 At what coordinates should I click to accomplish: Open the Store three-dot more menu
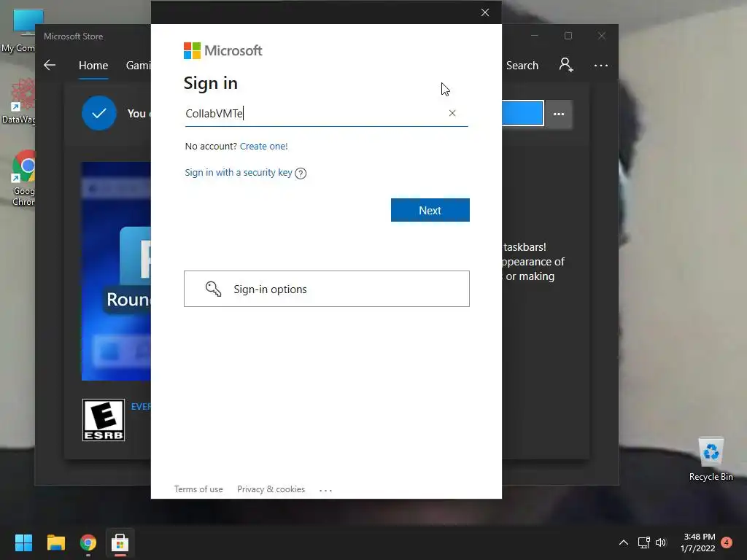coord(601,65)
